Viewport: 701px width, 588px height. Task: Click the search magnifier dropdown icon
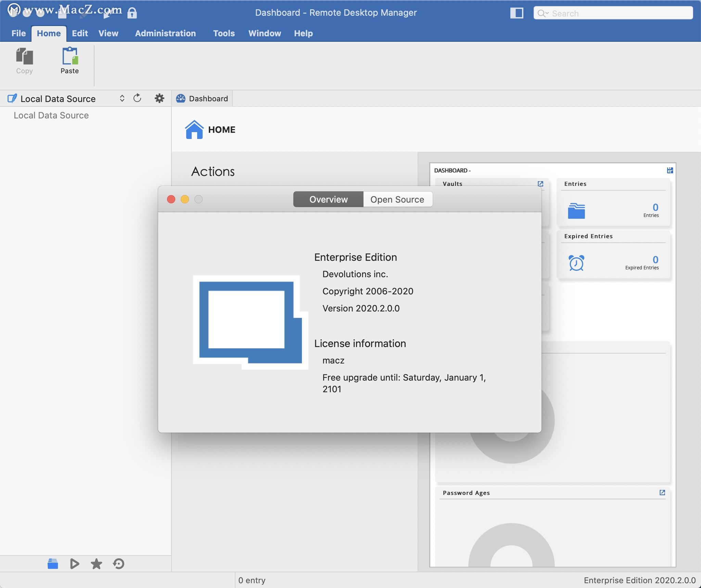[543, 13]
